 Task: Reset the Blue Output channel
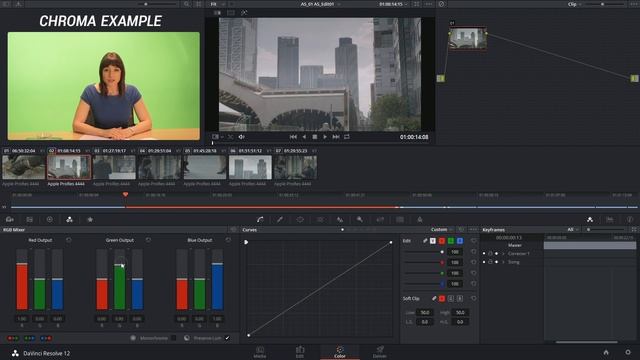(x=228, y=240)
